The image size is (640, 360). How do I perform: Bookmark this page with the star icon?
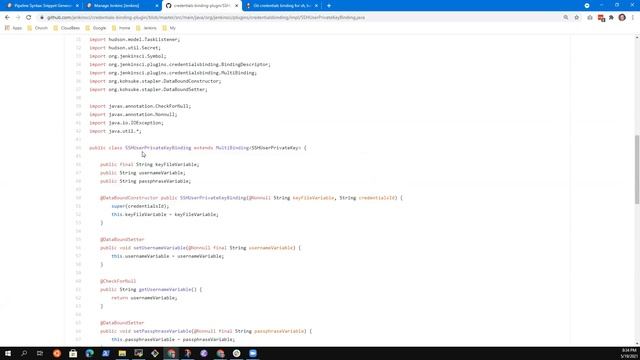[x=577, y=18]
